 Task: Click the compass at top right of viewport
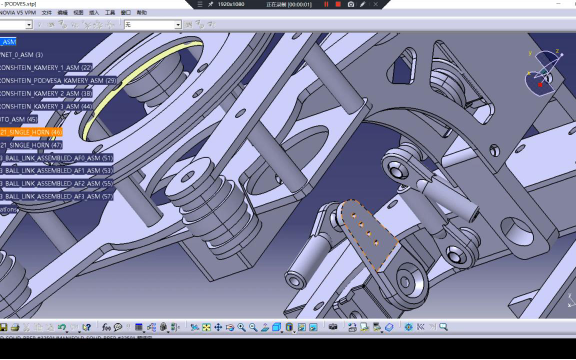pos(544,72)
